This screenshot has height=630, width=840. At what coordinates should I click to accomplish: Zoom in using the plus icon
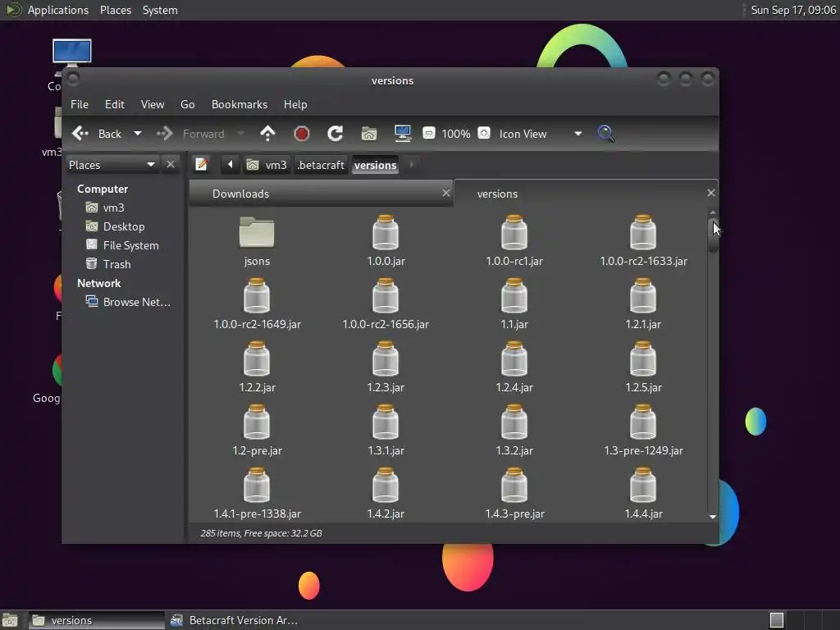tap(484, 134)
